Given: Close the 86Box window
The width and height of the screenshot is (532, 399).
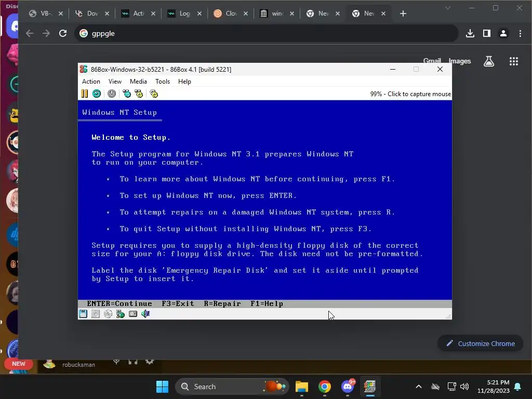Looking at the screenshot, I should pos(440,69).
